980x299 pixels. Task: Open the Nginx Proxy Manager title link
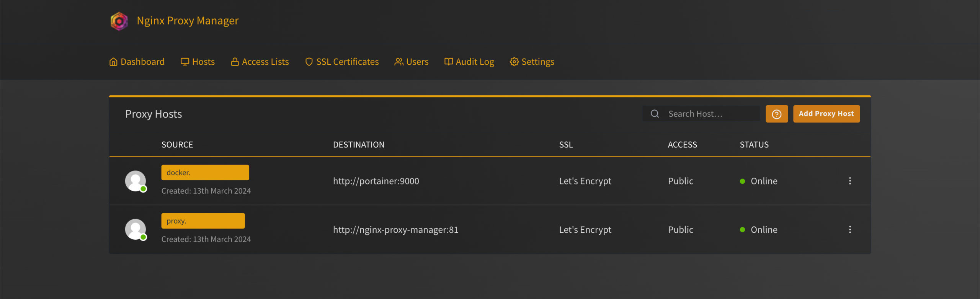tap(188, 21)
